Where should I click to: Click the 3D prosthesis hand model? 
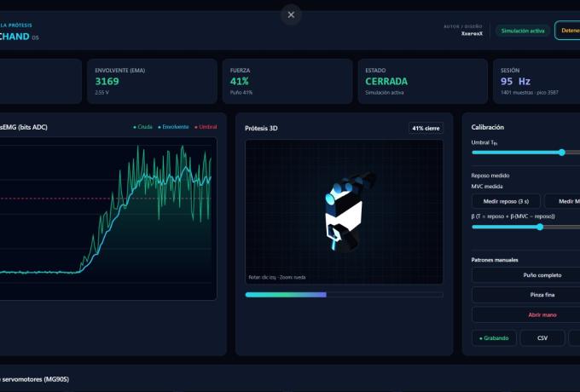click(x=345, y=211)
